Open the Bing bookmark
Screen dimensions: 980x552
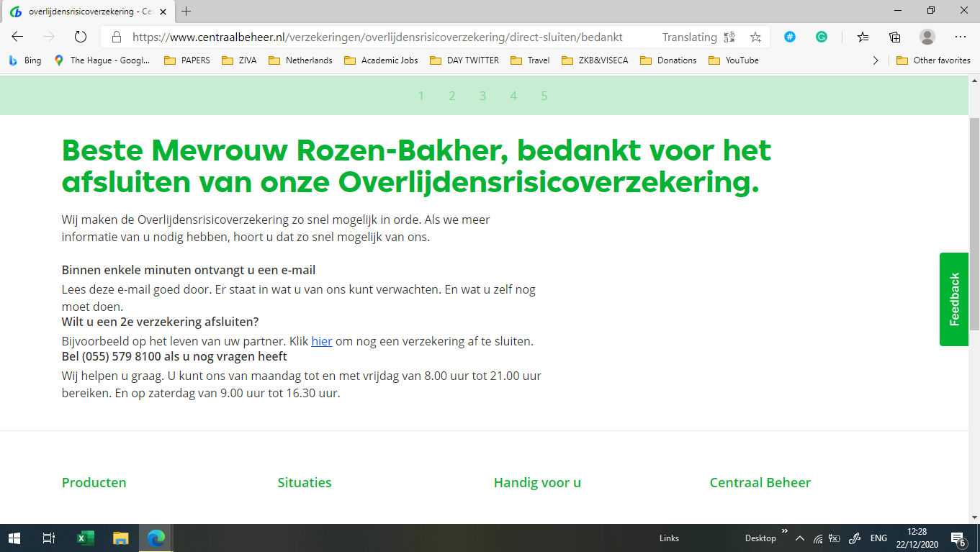click(x=25, y=60)
